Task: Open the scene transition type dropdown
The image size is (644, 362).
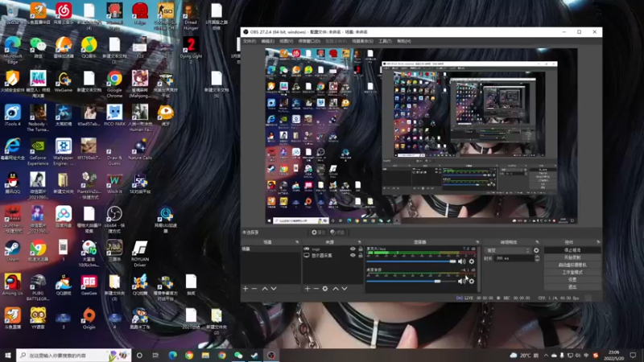Action: pos(509,250)
